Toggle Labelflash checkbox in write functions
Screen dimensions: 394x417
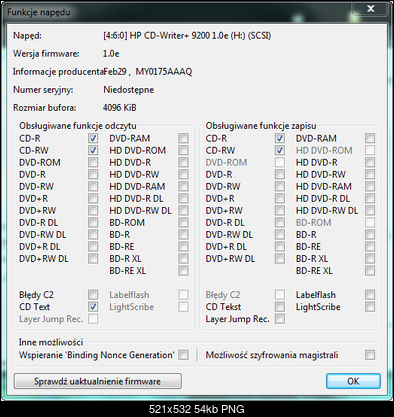(370, 295)
